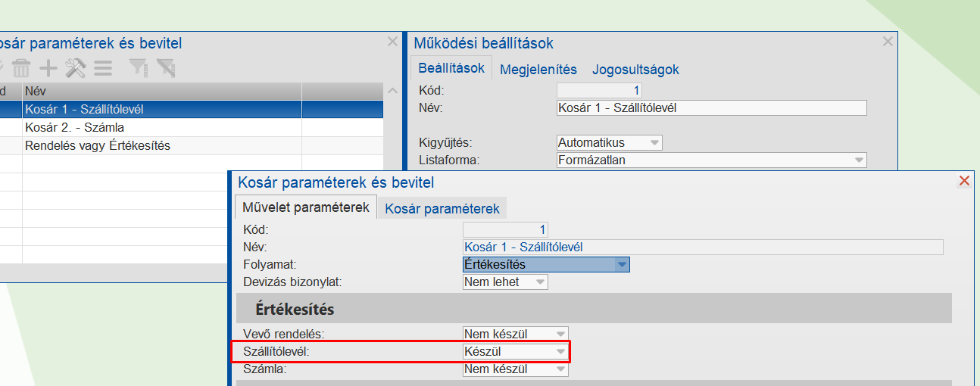
Task: Switch to the Jogosultságok tab
Action: tap(635, 70)
